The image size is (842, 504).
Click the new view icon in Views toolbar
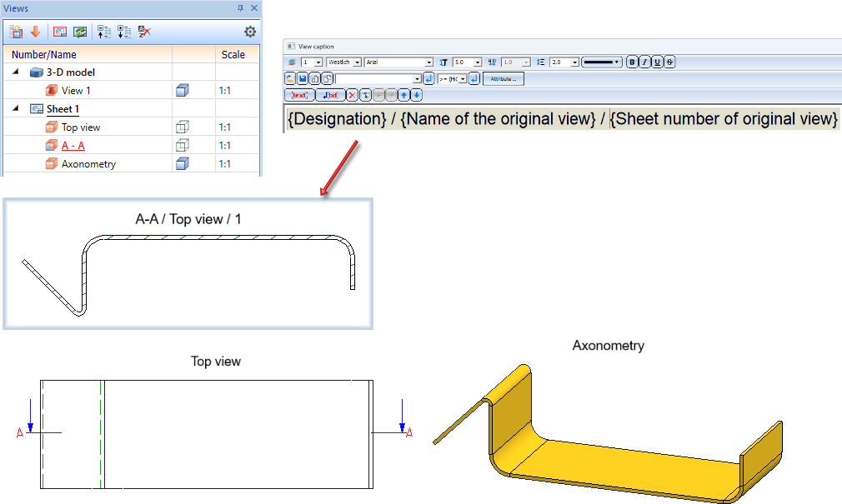16,32
